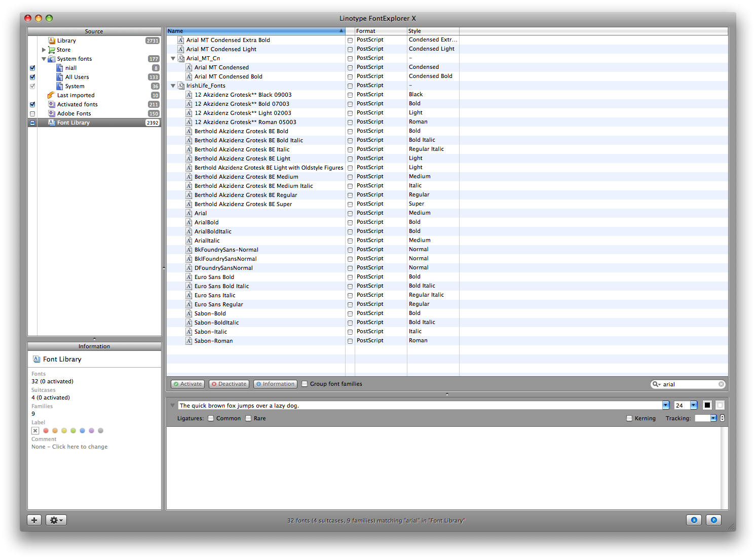Open the font size 24 dropdown
Image resolution: width=756 pixels, height=559 pixels.
(694, 405)
